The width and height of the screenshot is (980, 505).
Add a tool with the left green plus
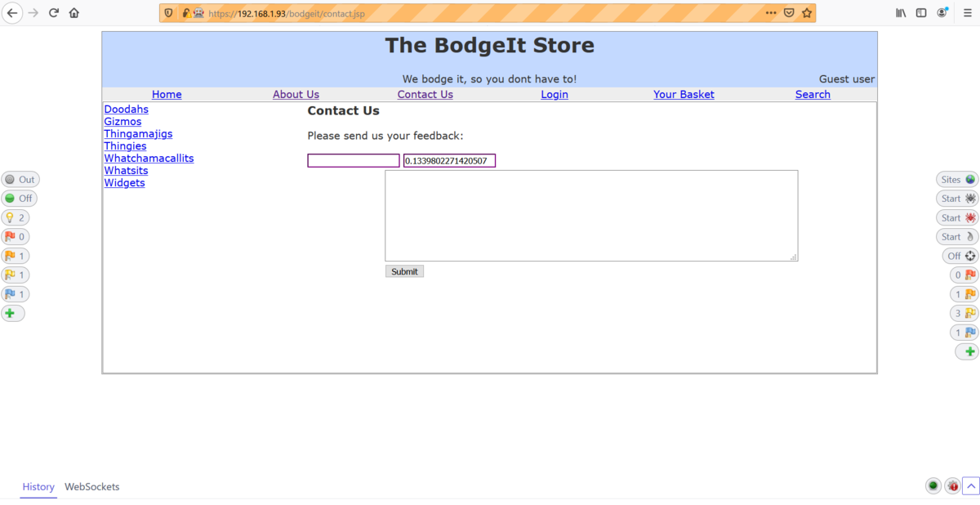13,314
